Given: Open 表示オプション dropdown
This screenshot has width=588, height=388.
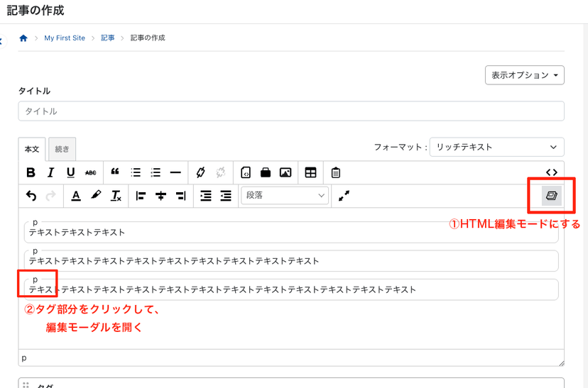Looking at the screenshot, I should point(524,75).
